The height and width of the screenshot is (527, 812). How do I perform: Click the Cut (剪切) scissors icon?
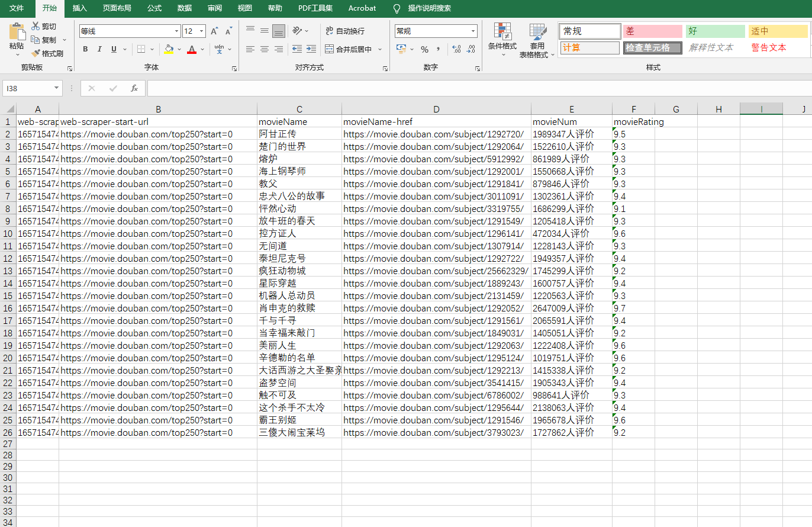click(x=36, y=26)
